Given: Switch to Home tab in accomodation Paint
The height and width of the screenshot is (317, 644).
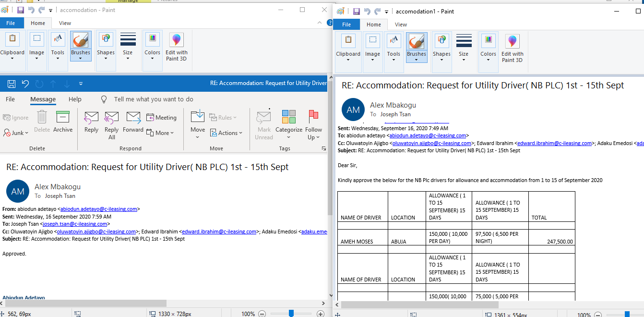Looking at the screenshot, I should pos(38,23).
